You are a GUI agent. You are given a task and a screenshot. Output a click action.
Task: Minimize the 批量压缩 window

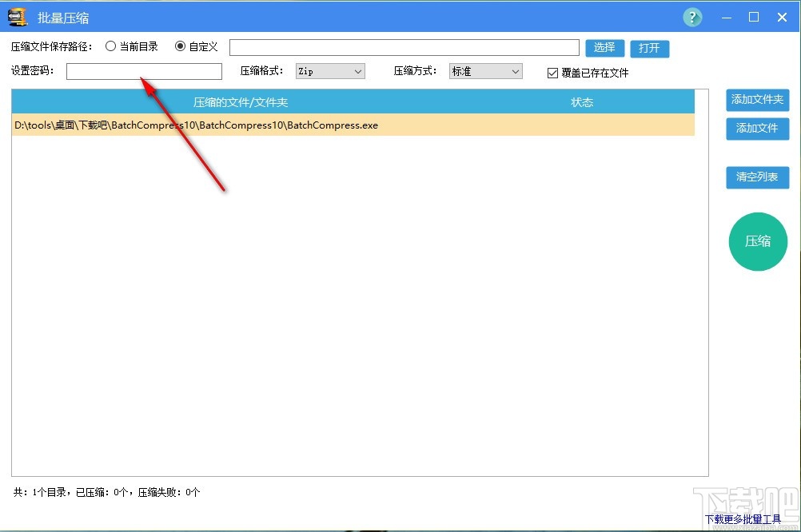727,18
